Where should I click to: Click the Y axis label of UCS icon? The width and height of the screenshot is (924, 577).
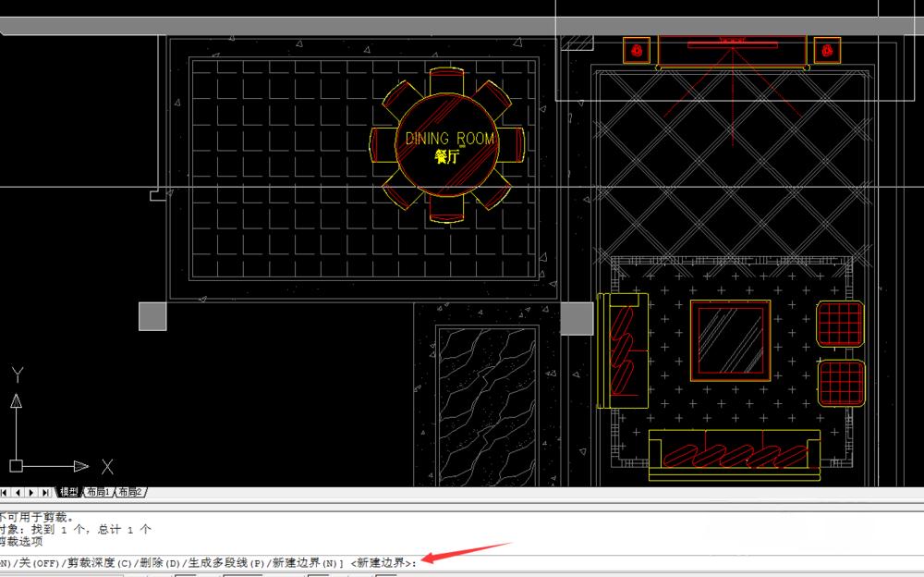tap(17, 374)
